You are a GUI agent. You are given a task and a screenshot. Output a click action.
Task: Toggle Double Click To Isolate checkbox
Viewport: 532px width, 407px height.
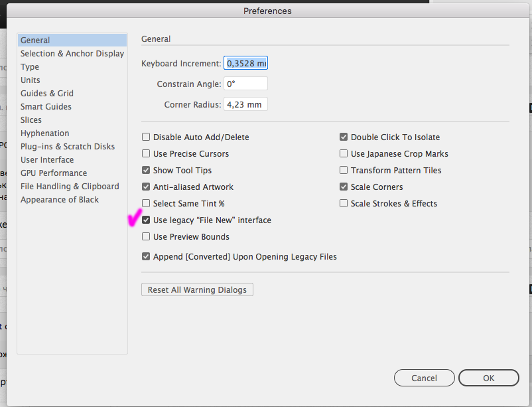pos(344,137)
